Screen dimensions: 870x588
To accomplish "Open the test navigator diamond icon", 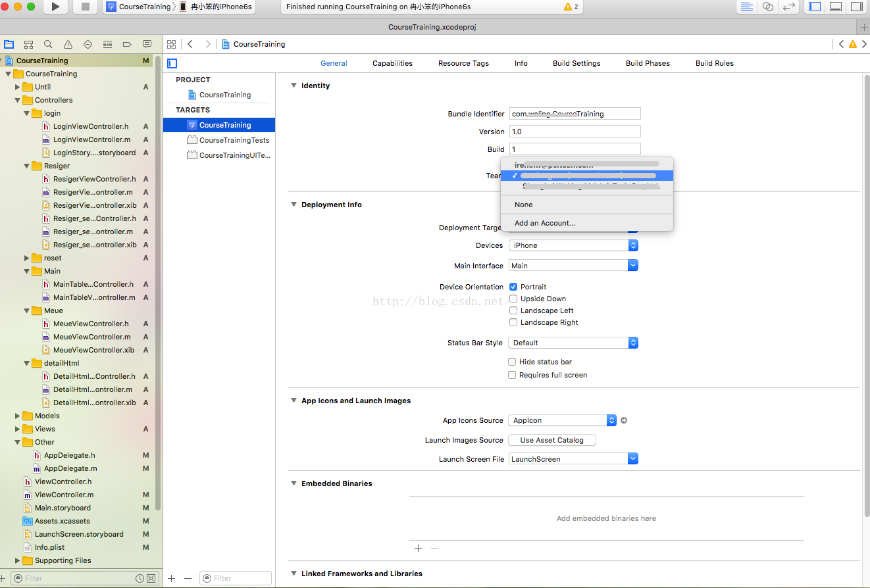I will click(88, 44).
